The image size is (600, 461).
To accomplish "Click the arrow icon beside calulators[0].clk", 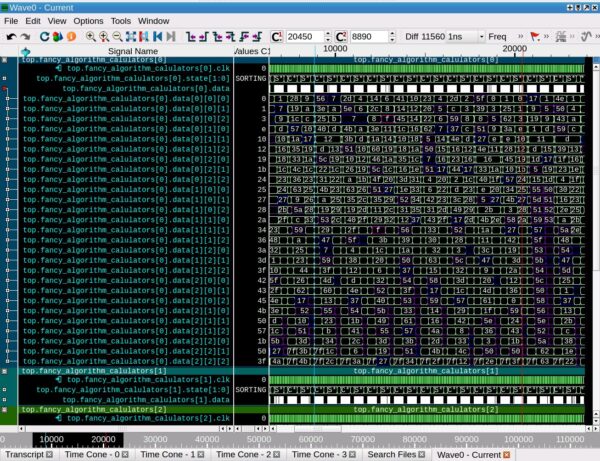I will [x=59, y=68].
